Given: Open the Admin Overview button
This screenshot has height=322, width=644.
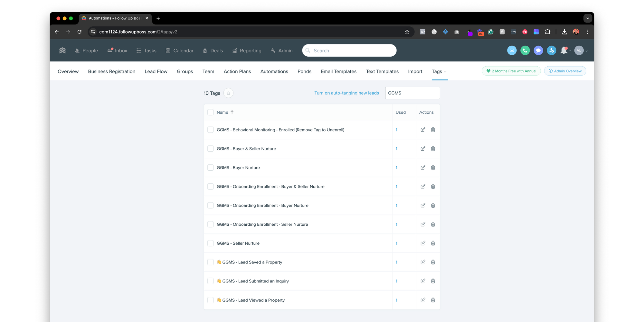Looking at the screenshot, I should point(565,71).
